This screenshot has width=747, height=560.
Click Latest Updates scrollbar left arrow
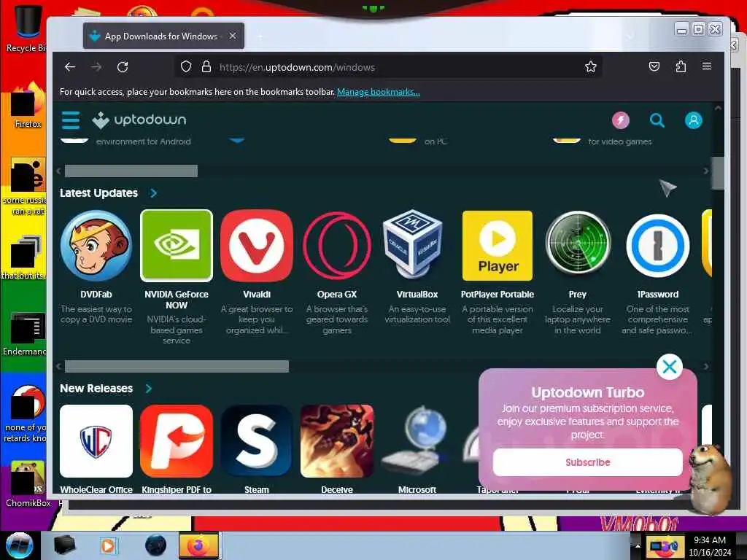[x=58, y=366]
